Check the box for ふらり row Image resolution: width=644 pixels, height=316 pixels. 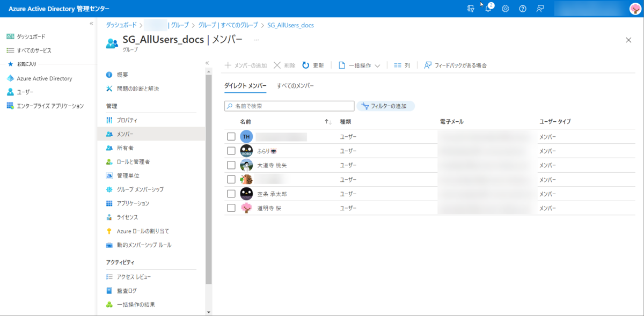231,151
